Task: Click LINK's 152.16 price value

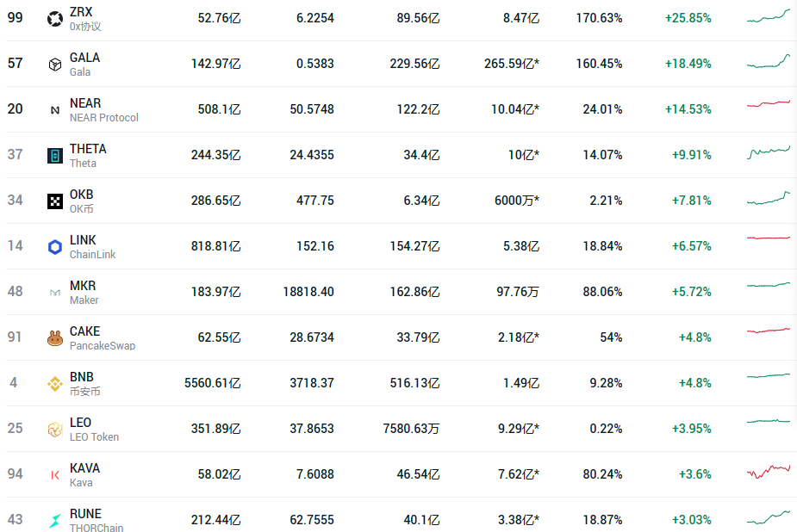Action: (x=314, y=246)
